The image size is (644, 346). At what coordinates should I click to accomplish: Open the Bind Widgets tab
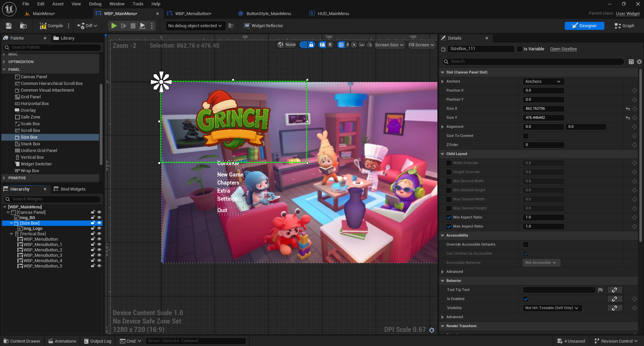point(70,189)
